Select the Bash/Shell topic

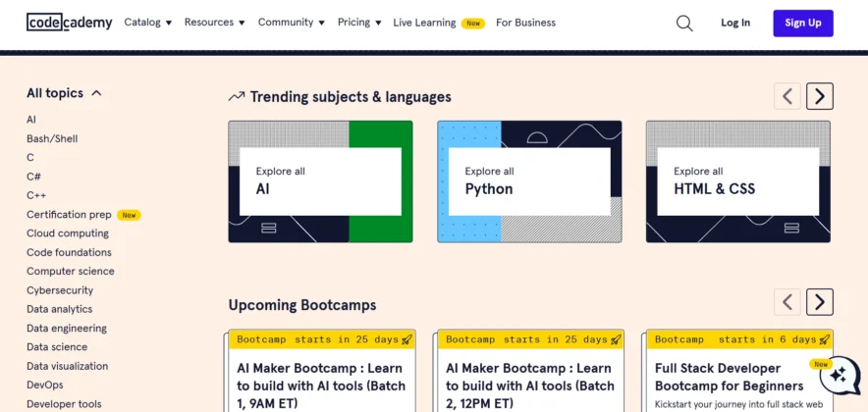[52, 139]
